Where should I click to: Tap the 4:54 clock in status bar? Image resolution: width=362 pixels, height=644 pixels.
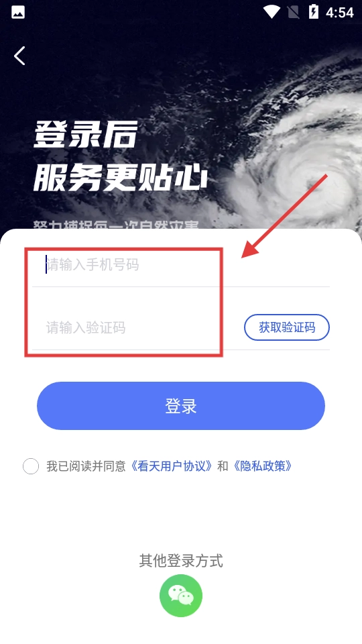click(x=340, y=13)
